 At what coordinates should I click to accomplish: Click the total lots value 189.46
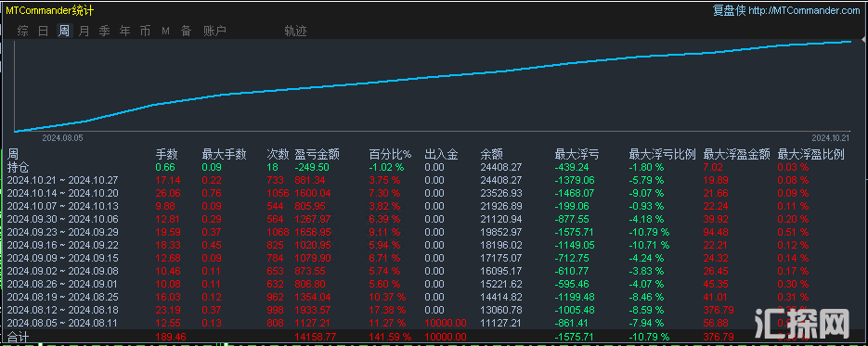tap(170, 337)
